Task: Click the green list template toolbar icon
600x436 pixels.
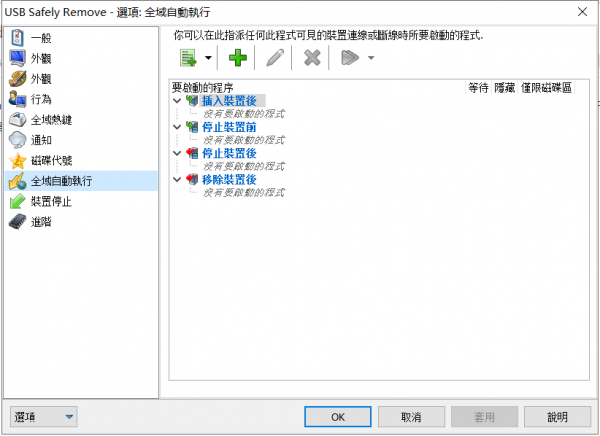Action: [188, 58]
